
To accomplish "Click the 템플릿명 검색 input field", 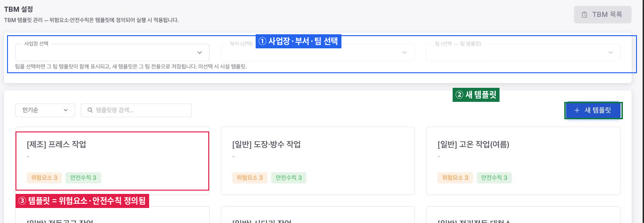I will pyautogui.click(x=136, y=110).
